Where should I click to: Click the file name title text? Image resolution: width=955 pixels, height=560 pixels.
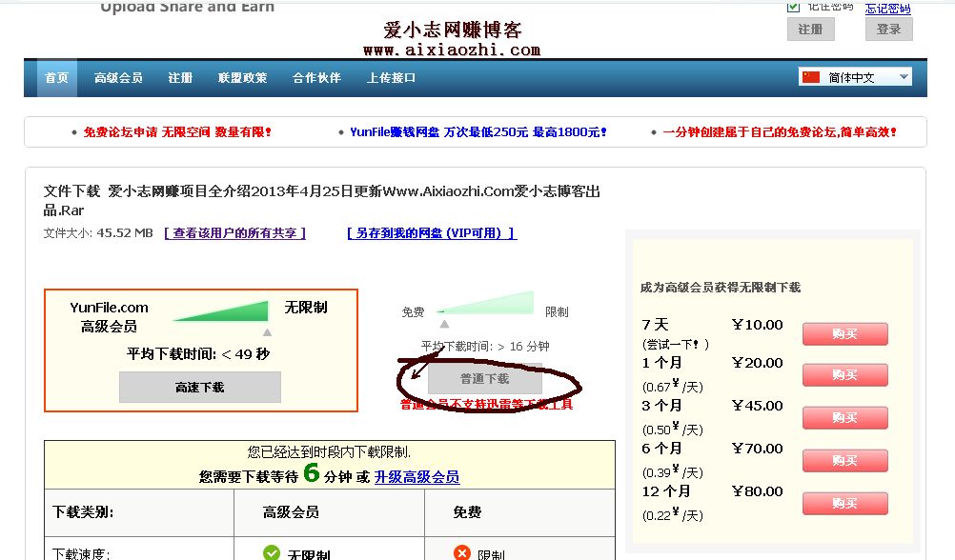point(321,200)
